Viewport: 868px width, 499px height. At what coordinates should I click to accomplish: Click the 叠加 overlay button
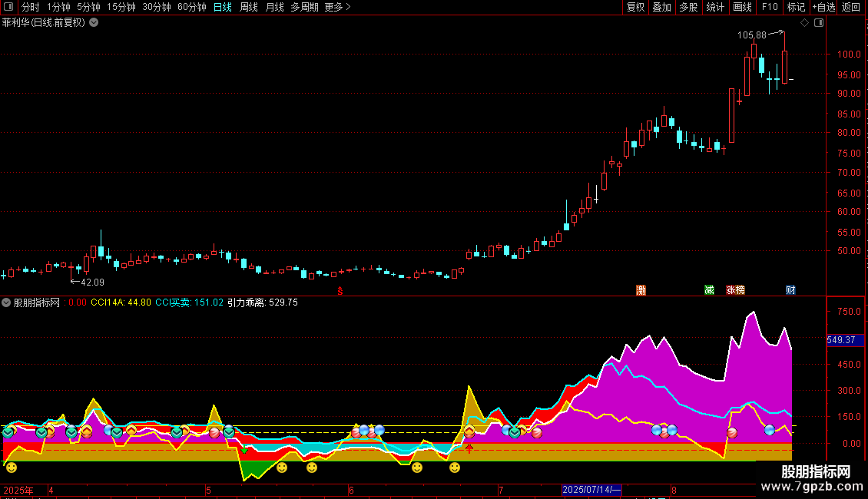[x=662, y=7]
